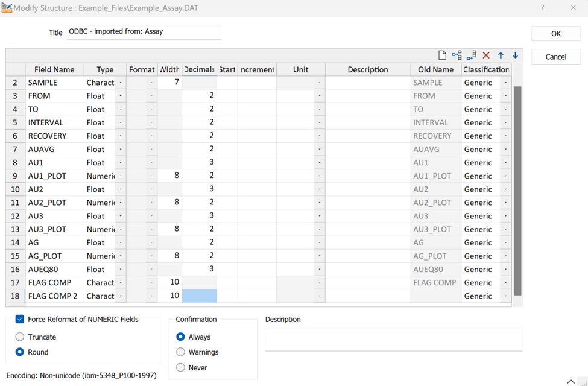Image resolution: width=588 pixels, height=386 pixels.
Task: Set Confirmation to Never
Action: click(x=179, y=367)
